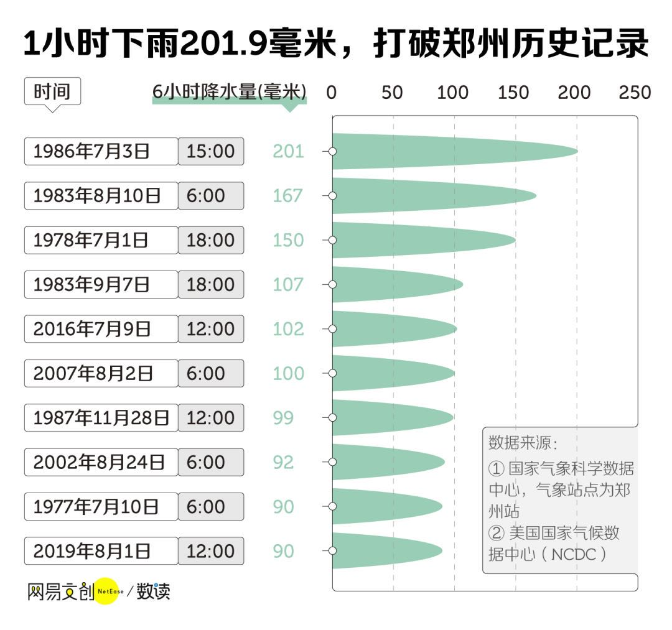Click the 数读 text in footer

coord(154,592)
